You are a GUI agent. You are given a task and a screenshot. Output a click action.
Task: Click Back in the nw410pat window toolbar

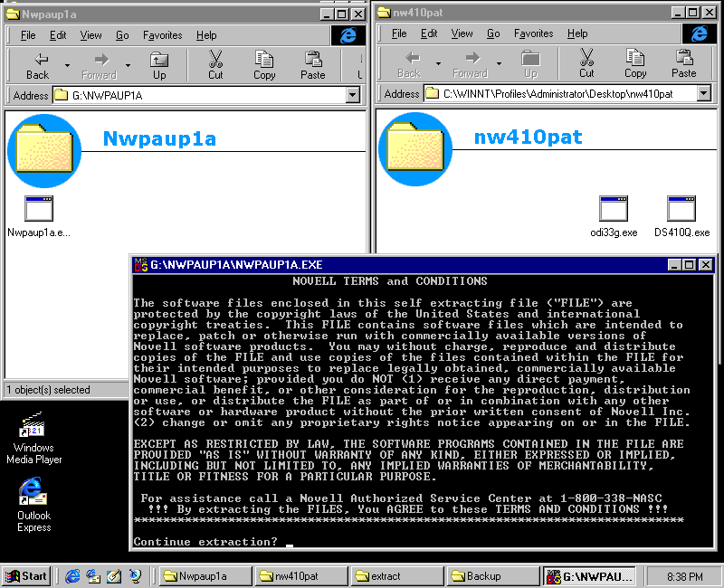tap(409, 64)
